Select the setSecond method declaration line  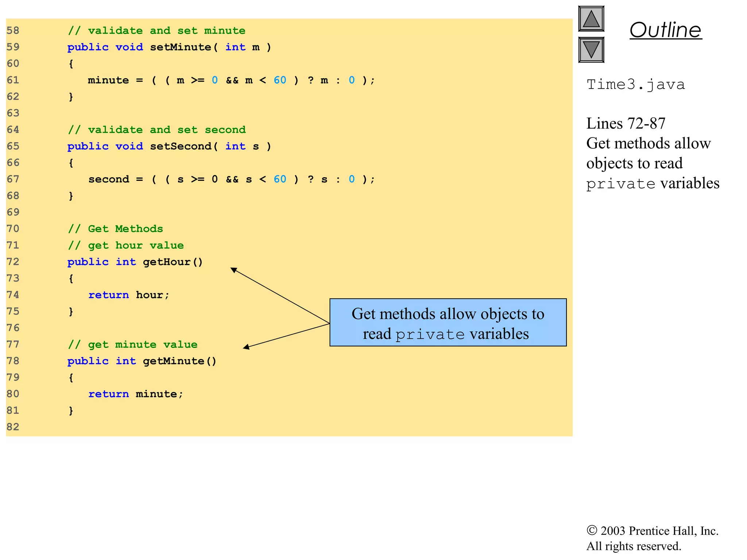(x=169, y=147)
